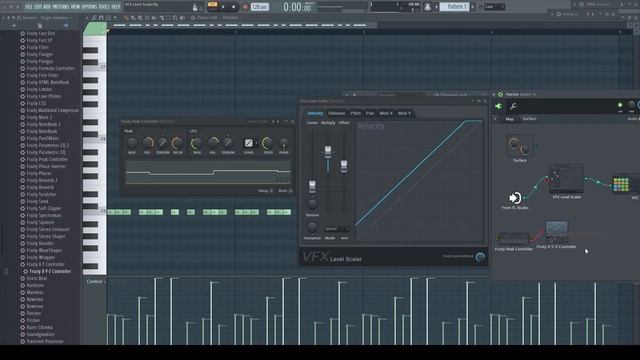Click the green speaker icon in Patcher

498,107
